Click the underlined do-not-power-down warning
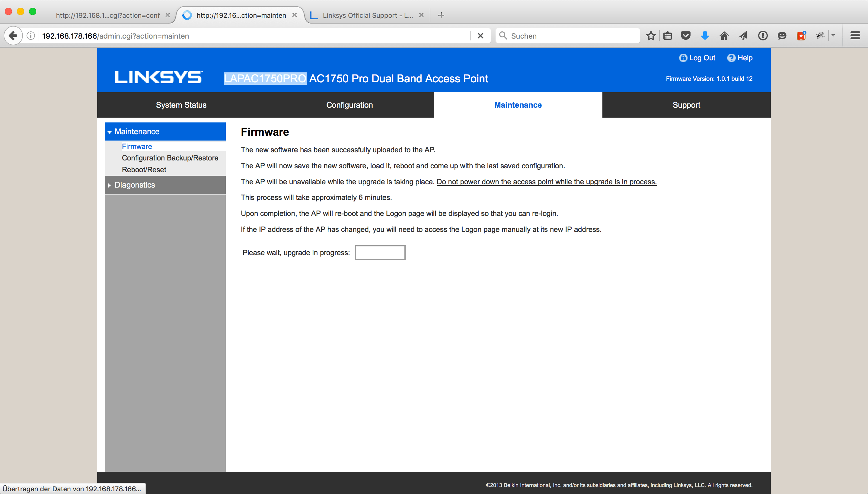This screenshot has height=494, width=868. coord(547,182)
